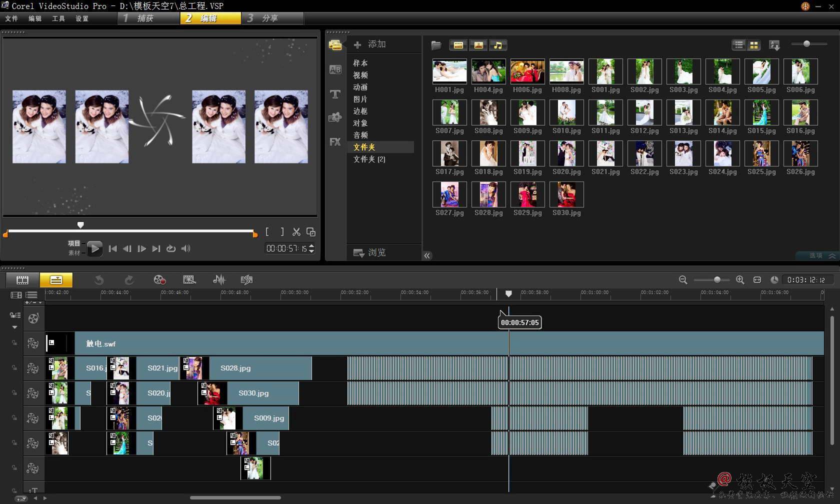Click the Browse (浏览) button
840x504 pixels.
[x=369, y=252]
